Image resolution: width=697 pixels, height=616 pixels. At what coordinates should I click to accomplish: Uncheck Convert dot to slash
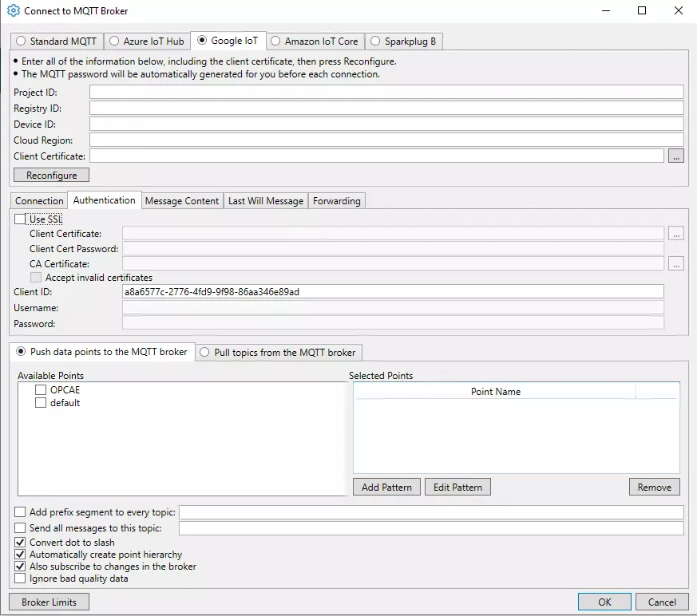point(19,543)
